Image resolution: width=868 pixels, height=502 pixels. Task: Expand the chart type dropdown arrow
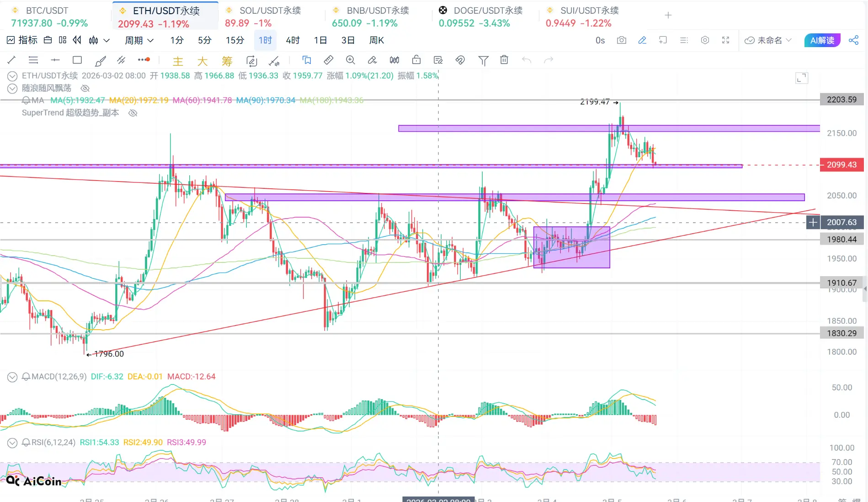107,40
